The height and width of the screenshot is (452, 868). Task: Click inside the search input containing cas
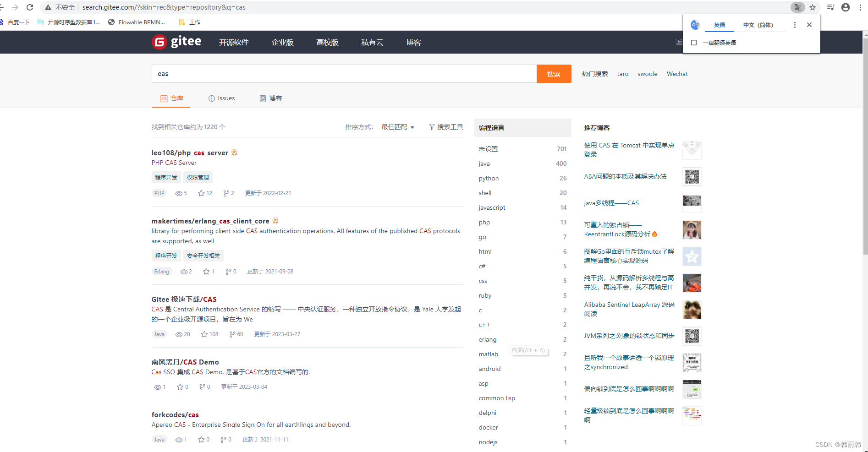pos(344,73)
